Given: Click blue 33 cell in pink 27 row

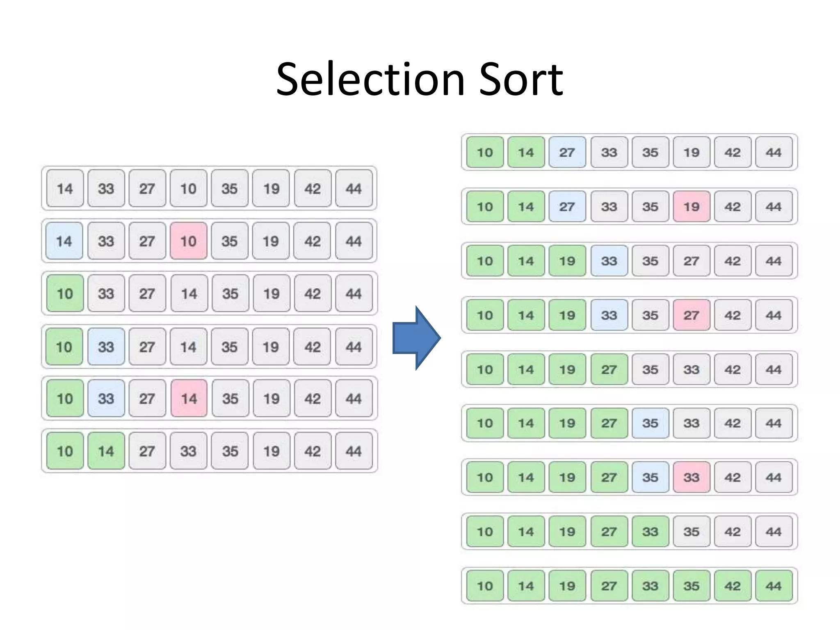Looking at the screenshot, I should click(x=609, y=315).
